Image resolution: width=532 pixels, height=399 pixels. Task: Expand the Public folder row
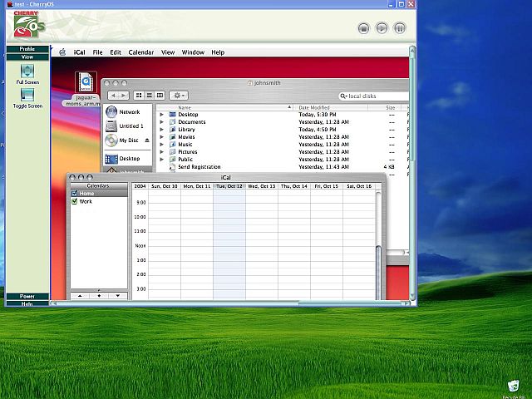[x=162, y=160]
